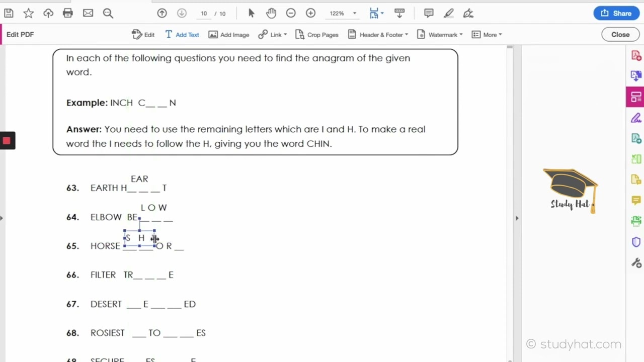The image size is (644, 362).
Task: Open Find text with the magnifier icon
Action: point(108,14)
